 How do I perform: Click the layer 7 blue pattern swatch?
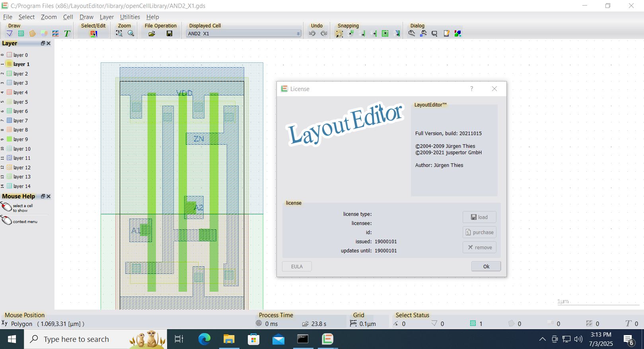(x=10, y=120)
